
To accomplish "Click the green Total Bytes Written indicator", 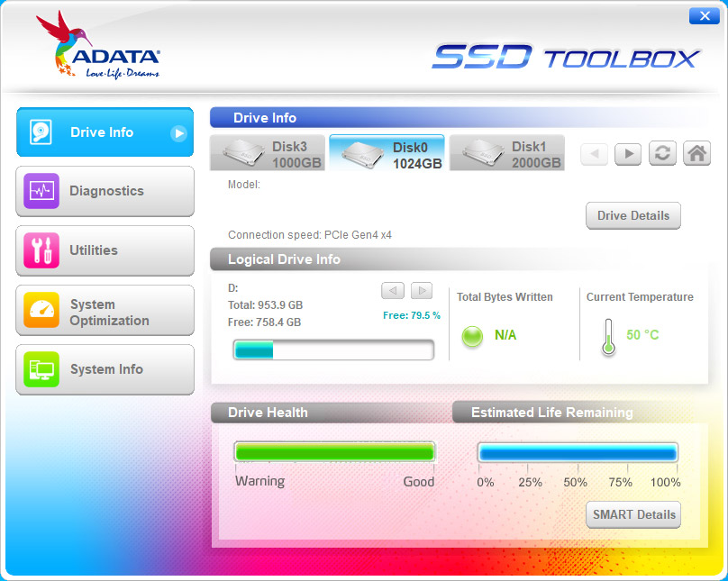I will pyautogui.click(x=472, y=335).
